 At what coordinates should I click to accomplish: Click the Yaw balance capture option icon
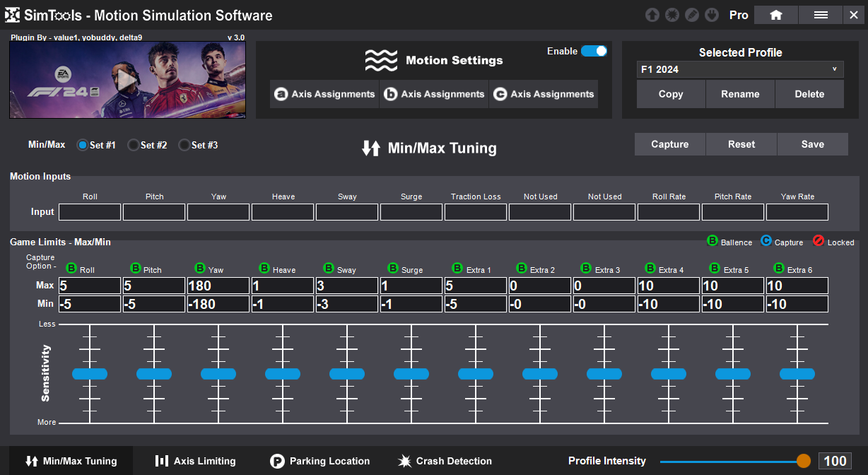200,269
